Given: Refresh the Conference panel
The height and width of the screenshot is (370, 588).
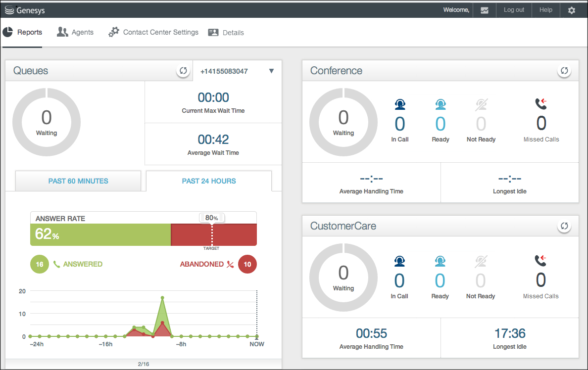Looking at the screenshot, I should coord(564,71).
